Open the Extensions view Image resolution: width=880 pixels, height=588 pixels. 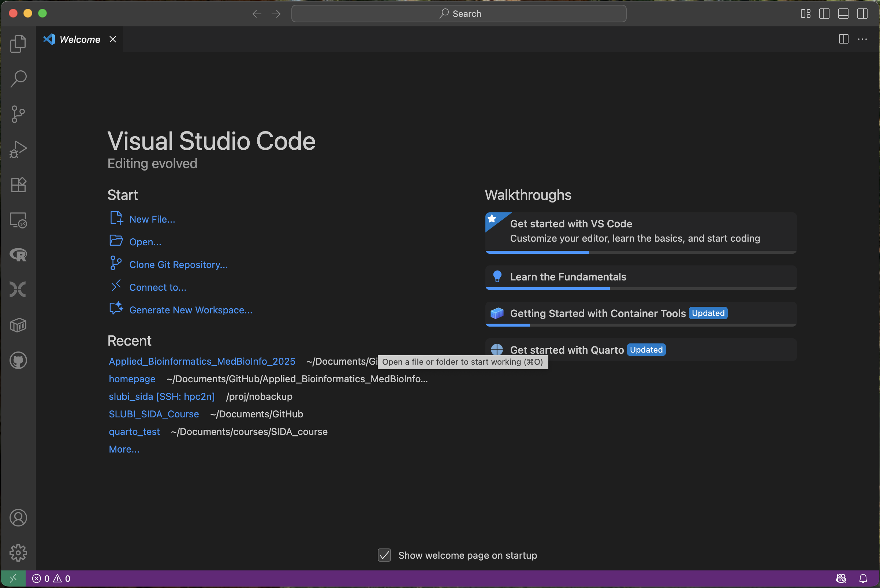[x=18, y=185]
